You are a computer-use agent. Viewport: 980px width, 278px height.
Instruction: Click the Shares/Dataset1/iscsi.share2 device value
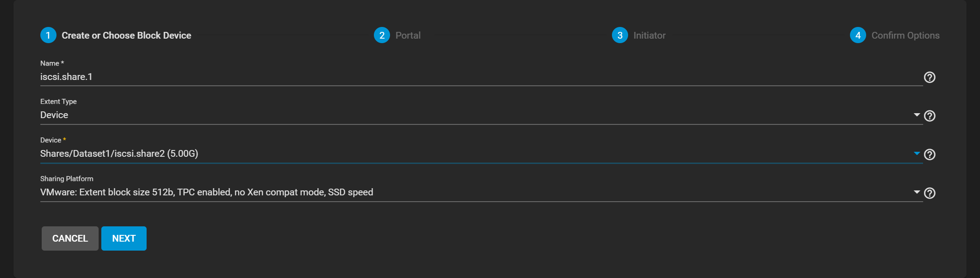119,154
